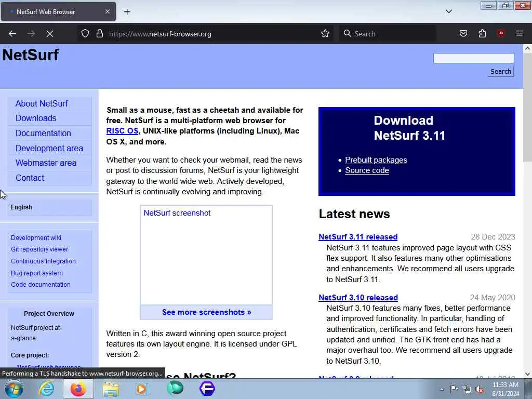Click the muted volume tray icon
Image resolution: width=532 pixels, height=399 pixels.
click(x=480, y=389)
